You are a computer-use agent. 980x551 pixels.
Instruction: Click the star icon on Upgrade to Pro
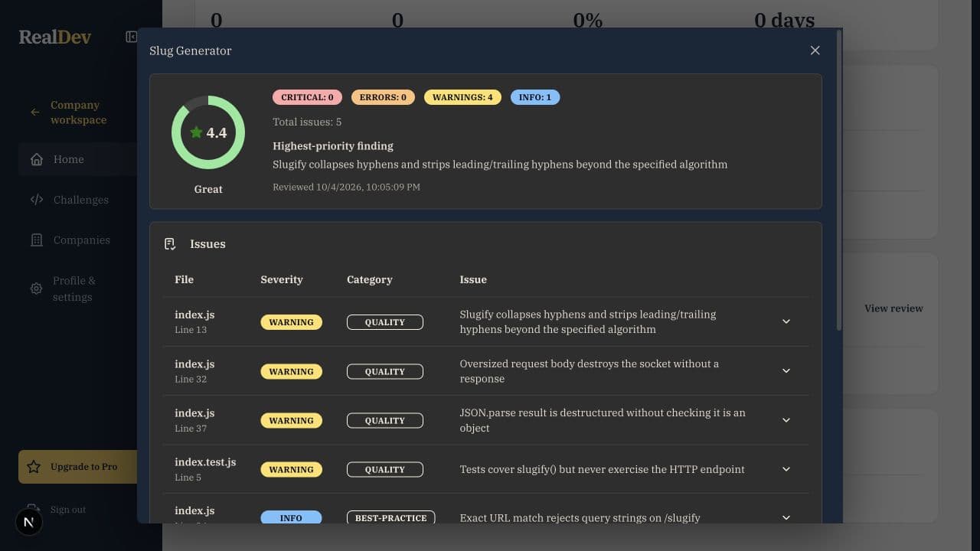point(34,467)
